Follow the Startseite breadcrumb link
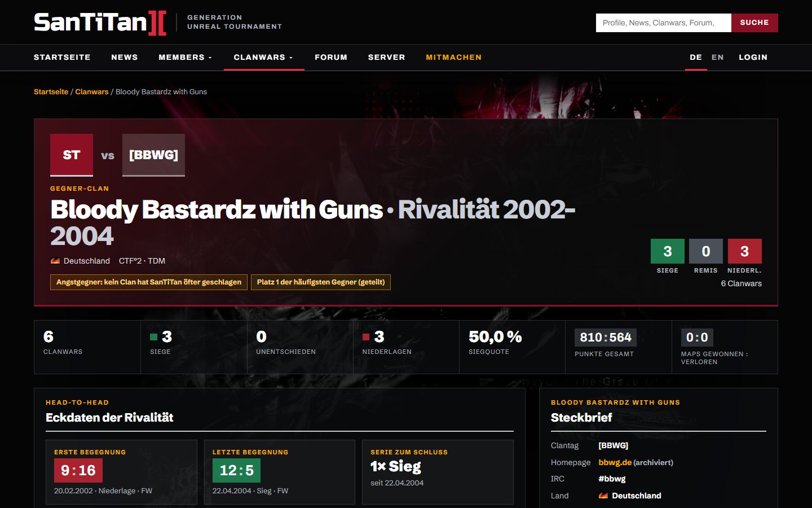The height and width of the screenshot is (508, 812). 51,91
